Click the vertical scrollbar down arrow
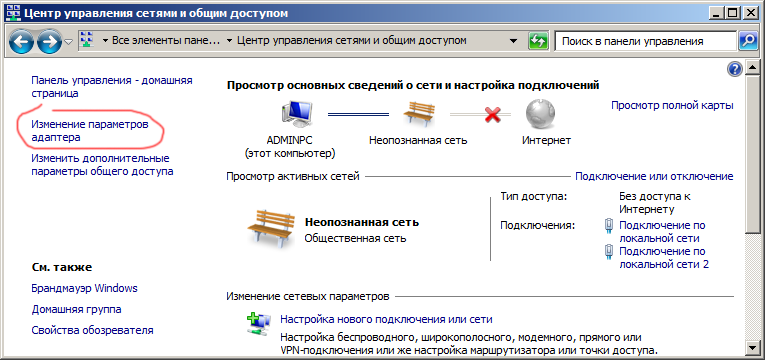Screen dimensions: 765x360 [x=751, y=347]
